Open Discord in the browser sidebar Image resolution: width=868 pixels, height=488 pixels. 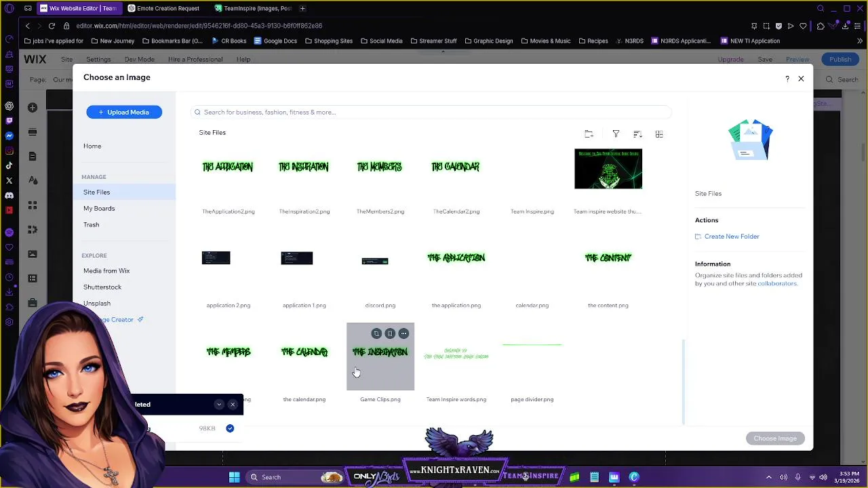tap(9, 195)
